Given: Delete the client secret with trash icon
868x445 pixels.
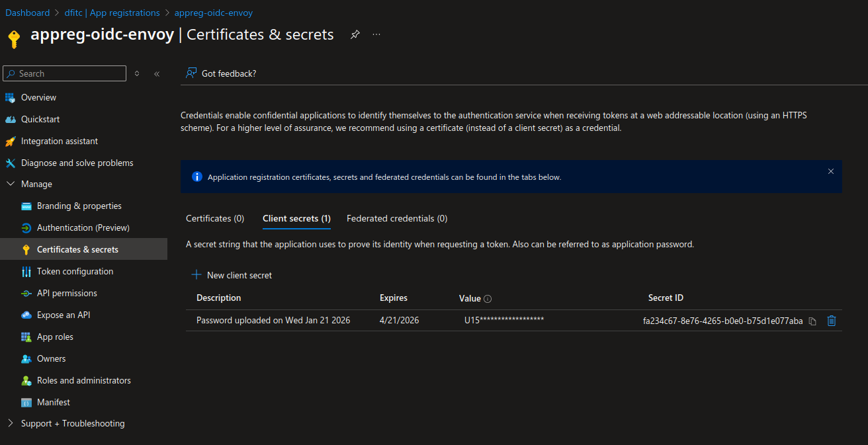Looking at the screenshot, I should coord(832,321).
